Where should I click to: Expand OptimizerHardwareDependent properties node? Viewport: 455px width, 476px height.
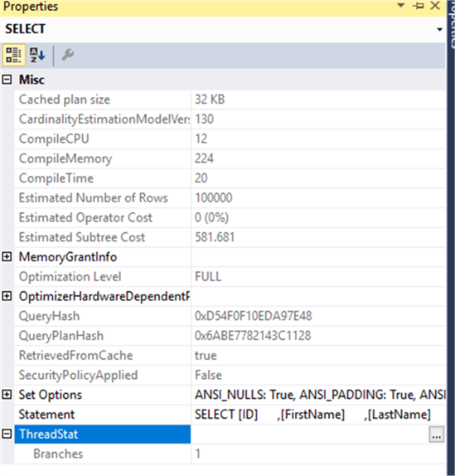coord(7,296)
